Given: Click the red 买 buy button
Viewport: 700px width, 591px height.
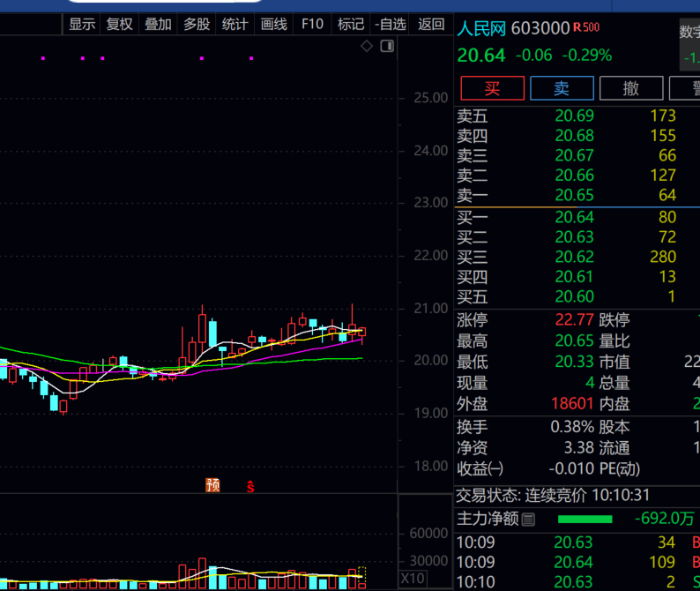Looking at the screenshot, I should tap(493, 88).
